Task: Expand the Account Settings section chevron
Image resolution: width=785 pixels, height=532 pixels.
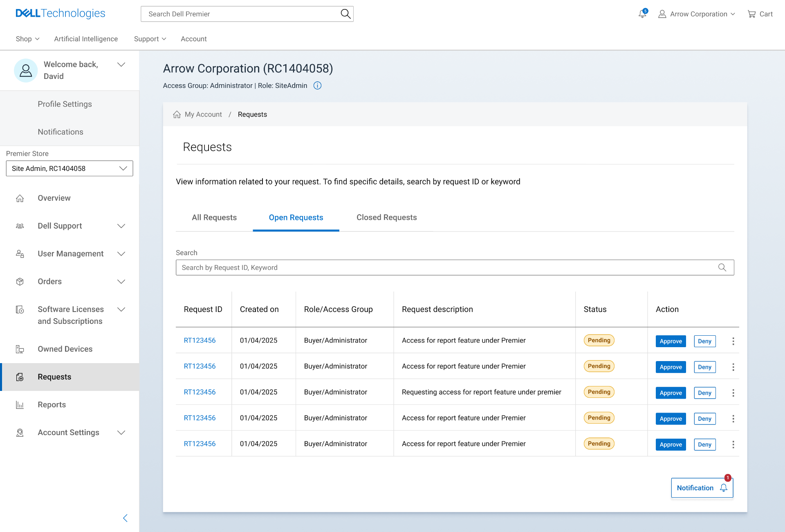Action: click(121, 433)
